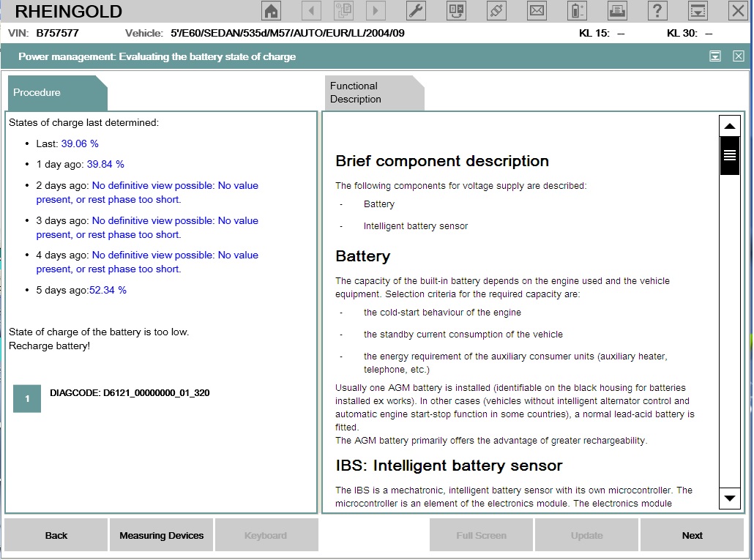This screenshot has height=560, width=754.
Task: Select step 1 DIAGCODE box
Action: [27, 399]
